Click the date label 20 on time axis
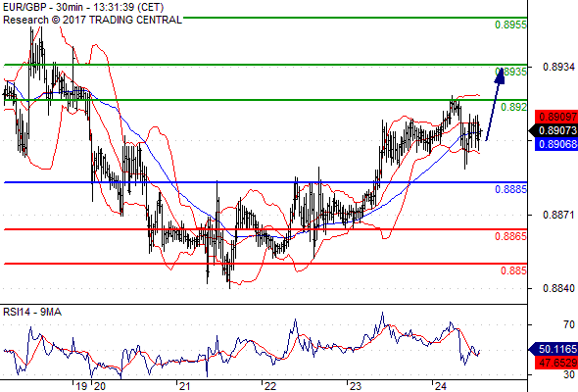Viewport: 578px width, 392px height. [100, 386]
